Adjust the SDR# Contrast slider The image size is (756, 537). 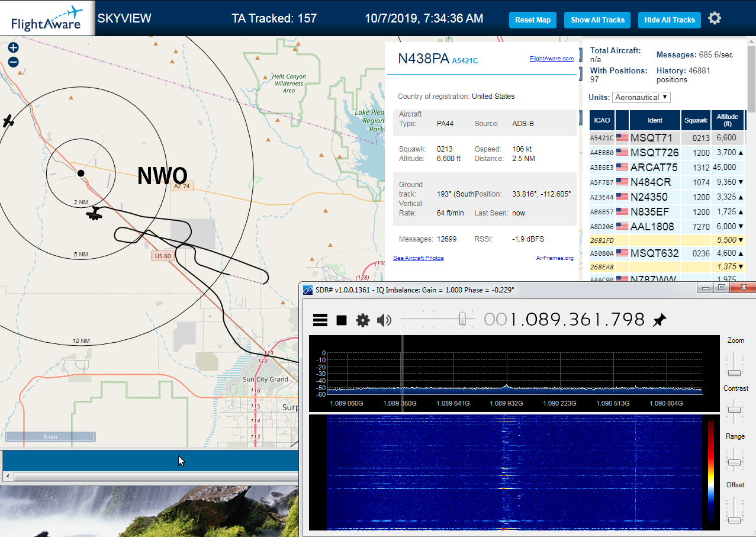pos(735,410)
